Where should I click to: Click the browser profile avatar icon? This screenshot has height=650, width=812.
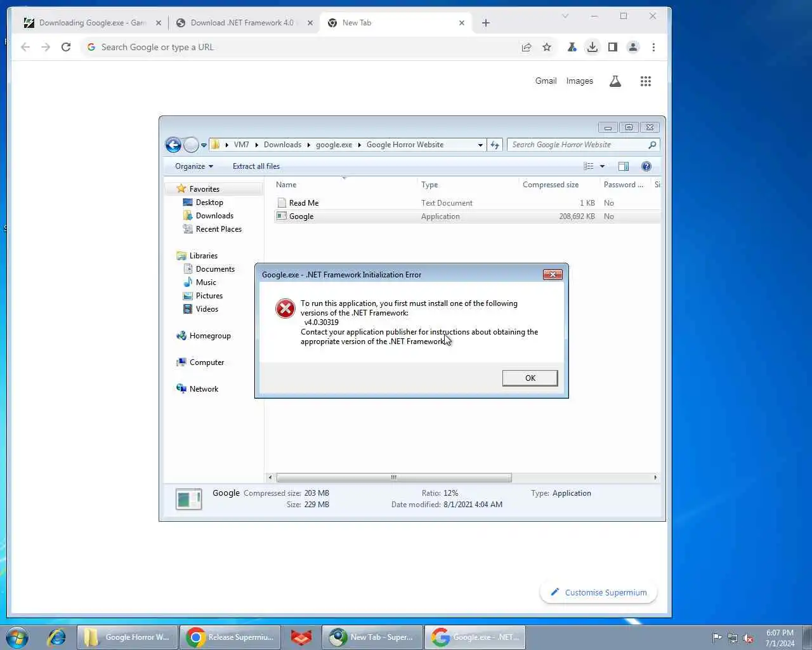pyautogui.click(x=633, y=47)
